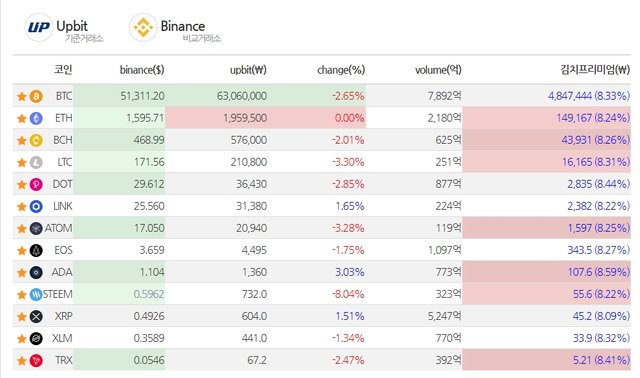This screenshot has height=378, width=640.
Task: Toggle favorite star for ETH
Action: point(22,118)
